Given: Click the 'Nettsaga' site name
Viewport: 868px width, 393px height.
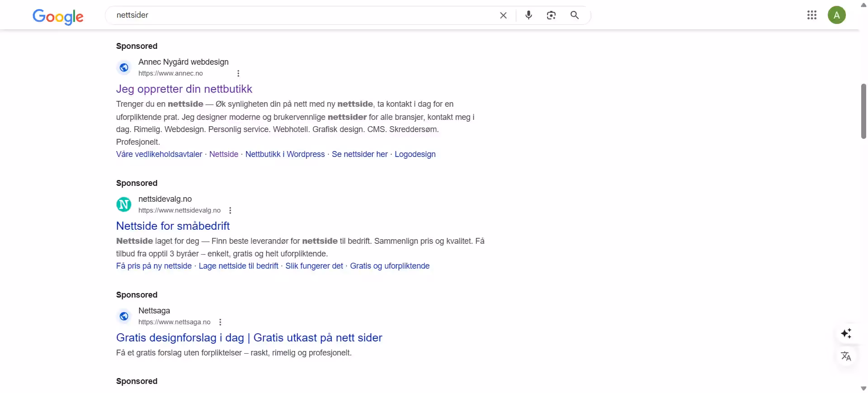Looking at the screenshot, I should 154,311.
